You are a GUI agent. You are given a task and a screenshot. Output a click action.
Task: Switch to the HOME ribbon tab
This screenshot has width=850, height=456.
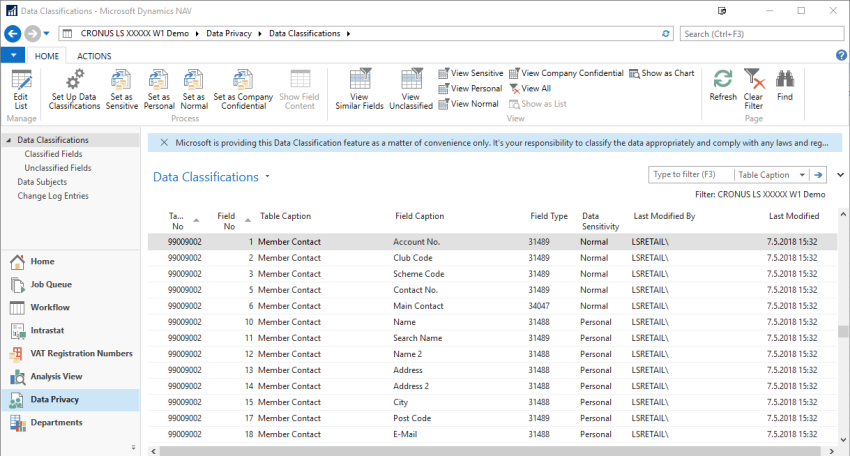[x=47, y=56]
